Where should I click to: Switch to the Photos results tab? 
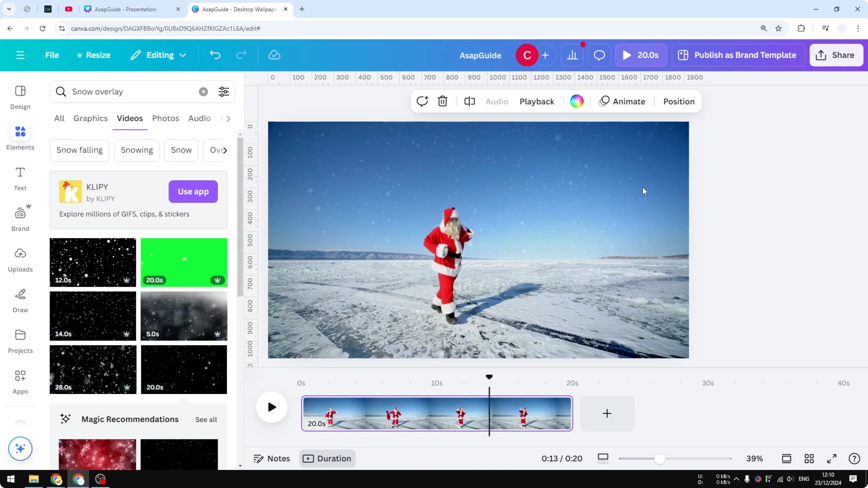coord(165,118)
